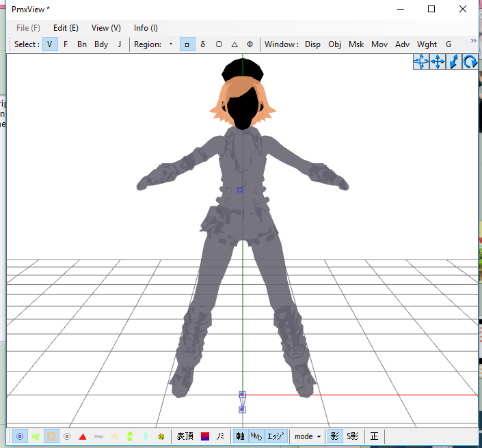
Task: Click the 表頂 button in bottom toolbar
Action: pos(185,436)
